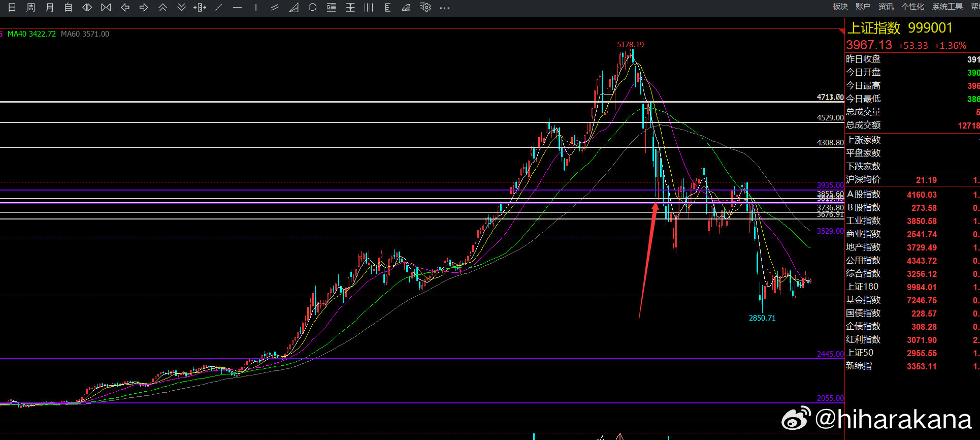This screenshot has height=440, width=980.
Task: Select the 商业指数 row
Action: (912, 234)
